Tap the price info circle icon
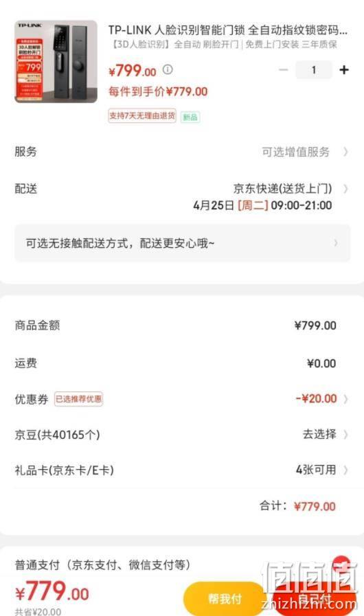364x616 pixels. (x=168, y=69)
